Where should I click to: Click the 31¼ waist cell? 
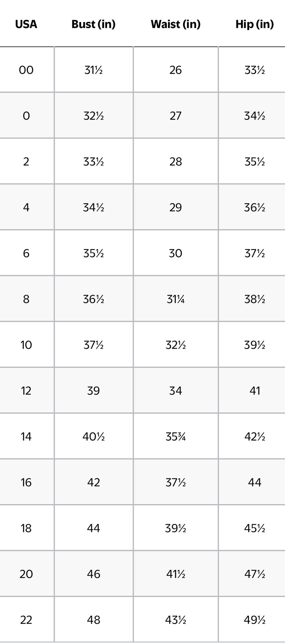[176, 299]
